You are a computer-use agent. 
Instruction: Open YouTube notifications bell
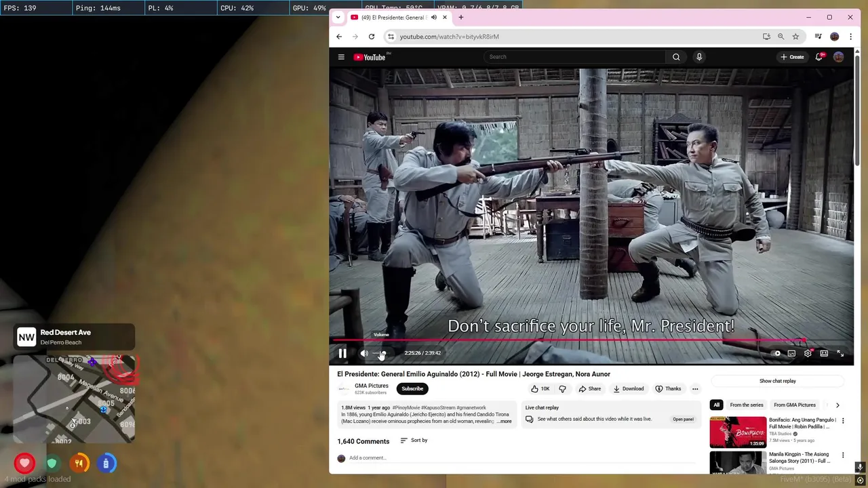[819, 57]
